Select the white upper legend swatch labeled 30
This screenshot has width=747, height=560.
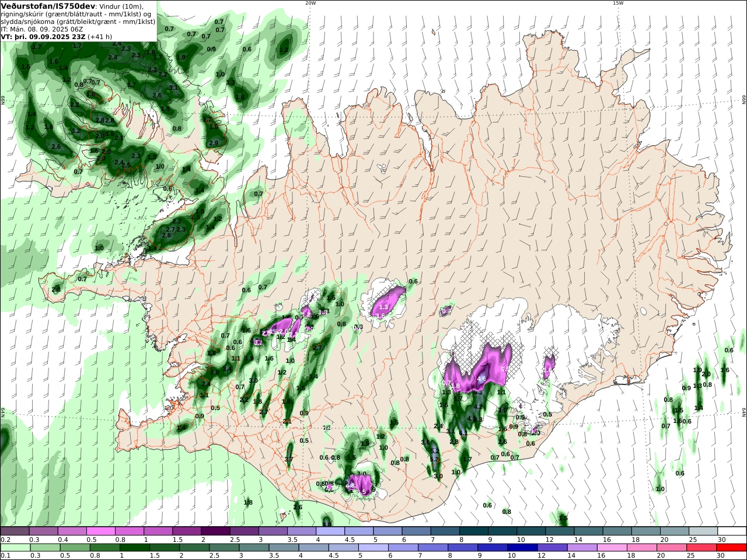coord(731,531)
